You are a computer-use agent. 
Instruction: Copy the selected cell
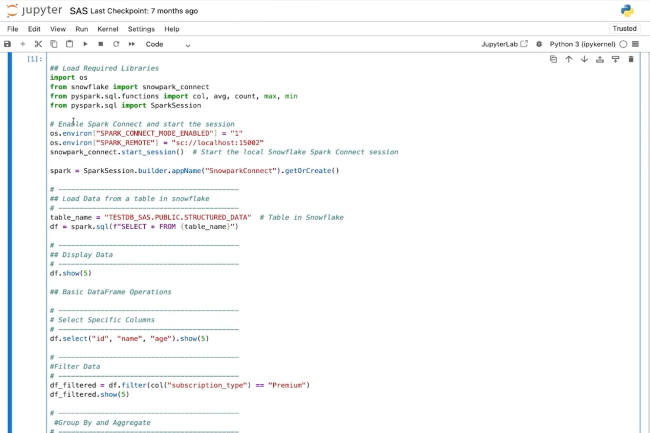click(x=54, y=44)
